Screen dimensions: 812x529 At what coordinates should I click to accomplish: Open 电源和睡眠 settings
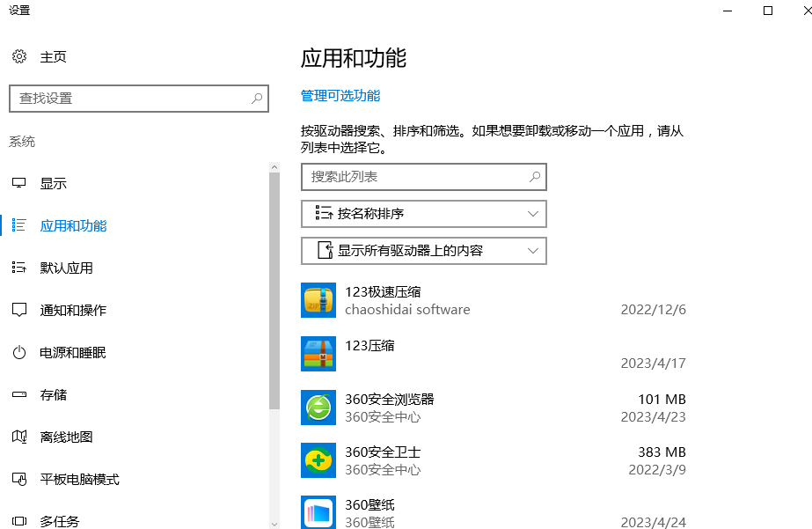click(73, 353)
